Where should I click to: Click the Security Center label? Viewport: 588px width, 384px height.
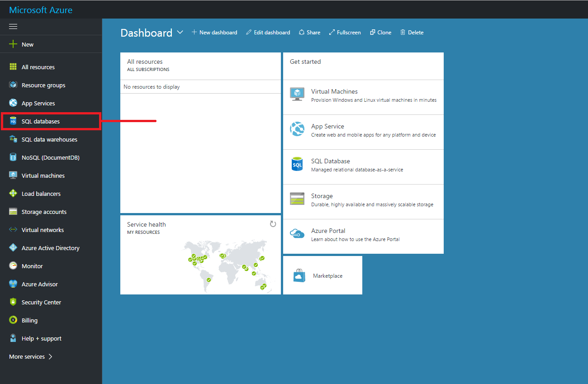41,302
